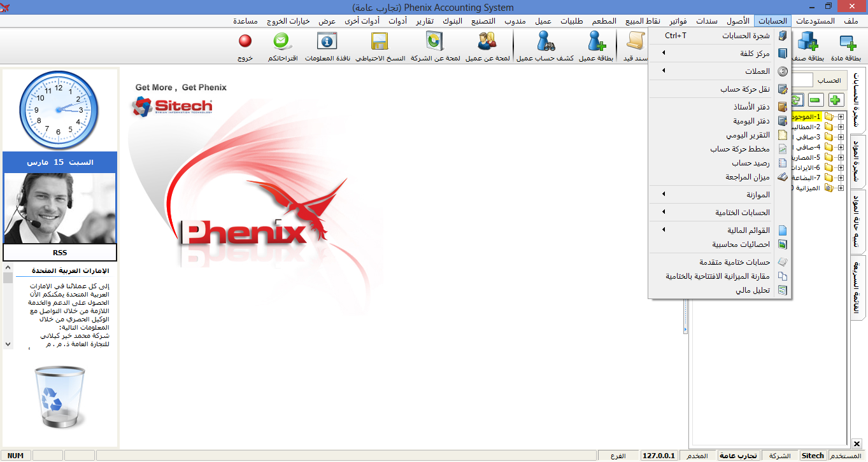Expand the 1-الموجودات tree node
The height and width of the screenshot is (462, 868).
(x=841, y=116)
